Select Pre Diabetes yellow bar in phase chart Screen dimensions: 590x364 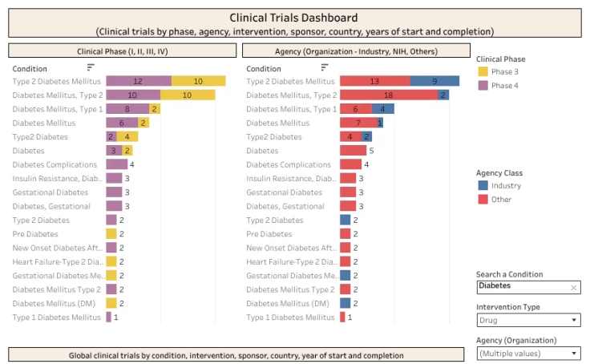click(x=111, y=234)
